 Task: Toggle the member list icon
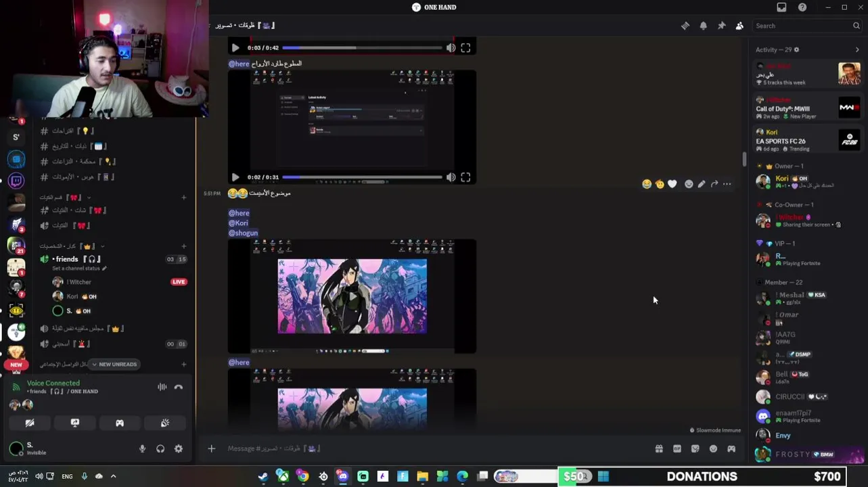pyautogui.click(x=739, y=26)
